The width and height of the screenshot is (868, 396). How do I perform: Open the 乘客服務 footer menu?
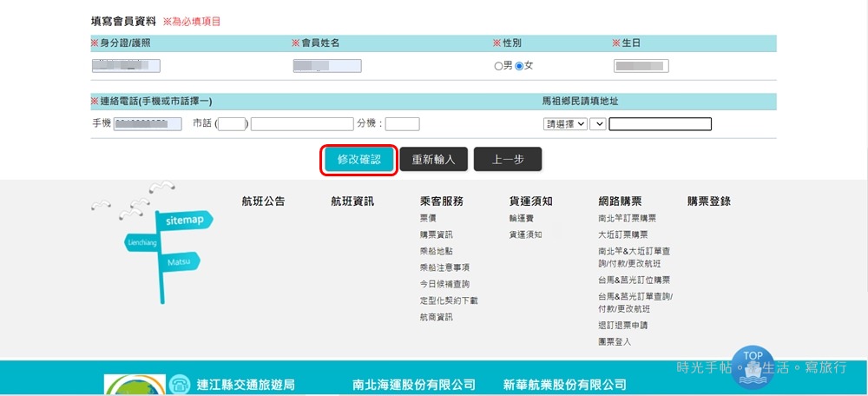click(x=442, y=201)
